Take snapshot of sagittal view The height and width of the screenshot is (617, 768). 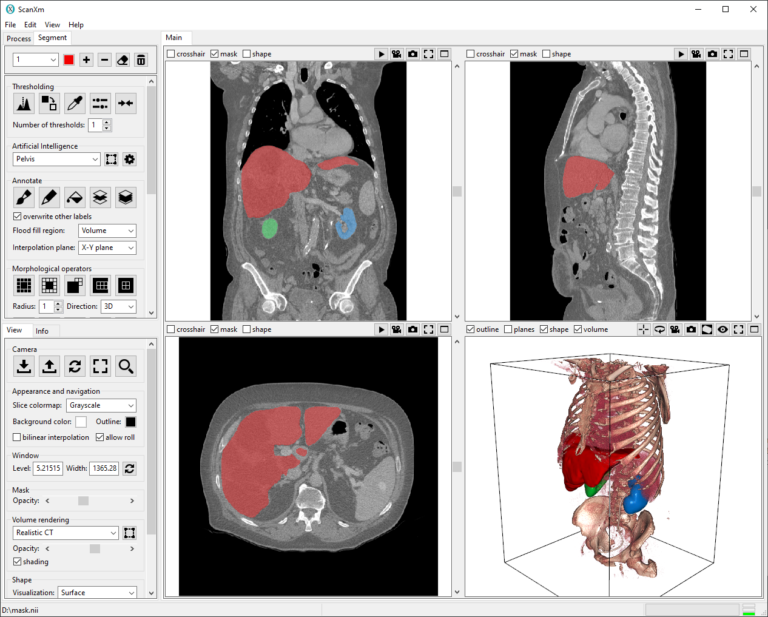(712, 54)
